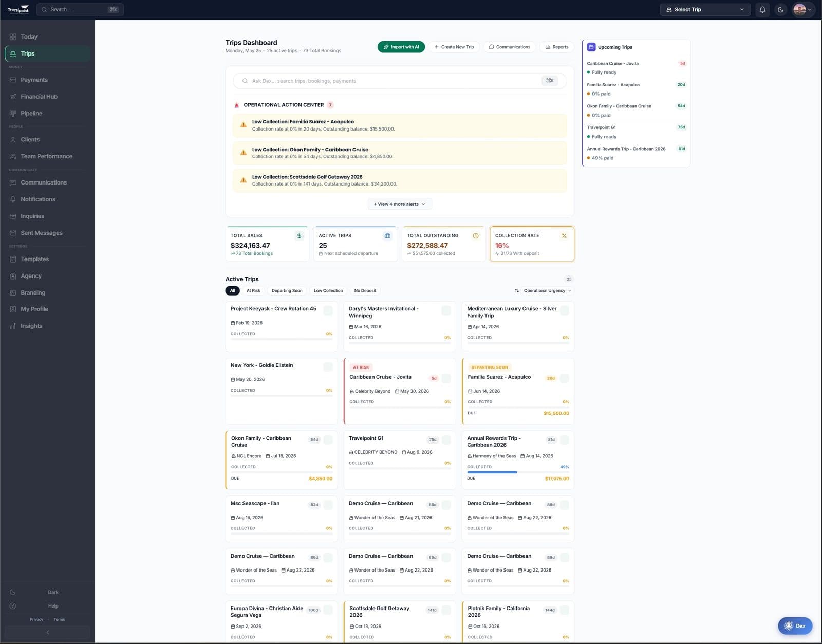Click the Notifications sidebar bell icon
The image size is (822, 644).
click(x=13, y=199)
